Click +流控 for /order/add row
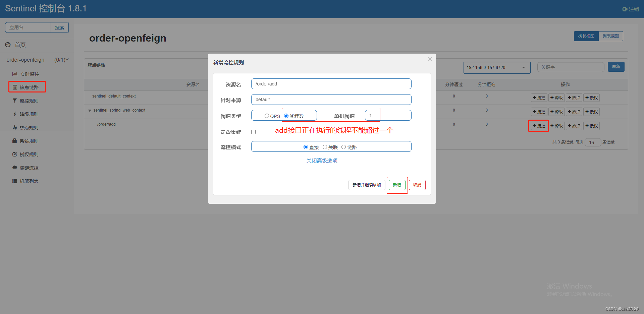The image size is (644, 314). pos(539,126)
